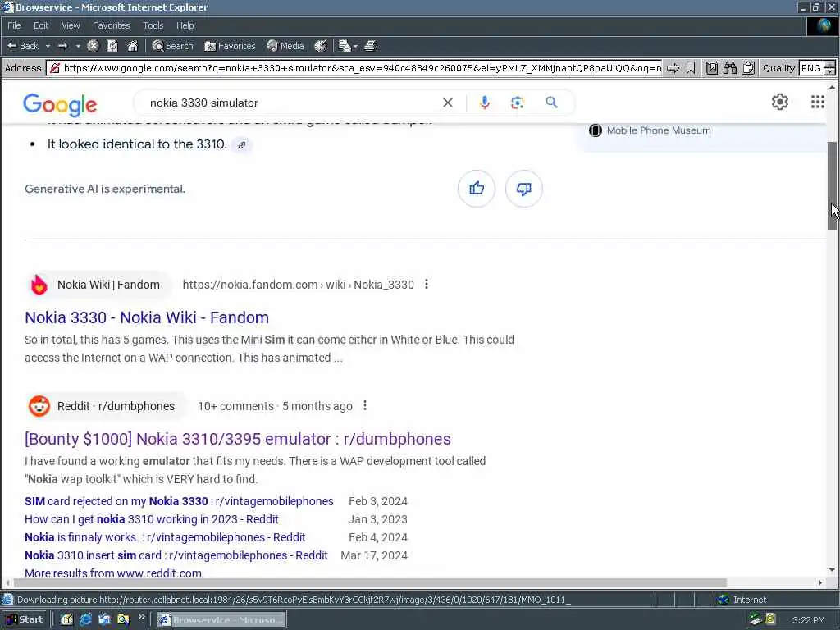Go to the Home page icon
This screenshot has width=840, height=630.
[x=132, y=46]
